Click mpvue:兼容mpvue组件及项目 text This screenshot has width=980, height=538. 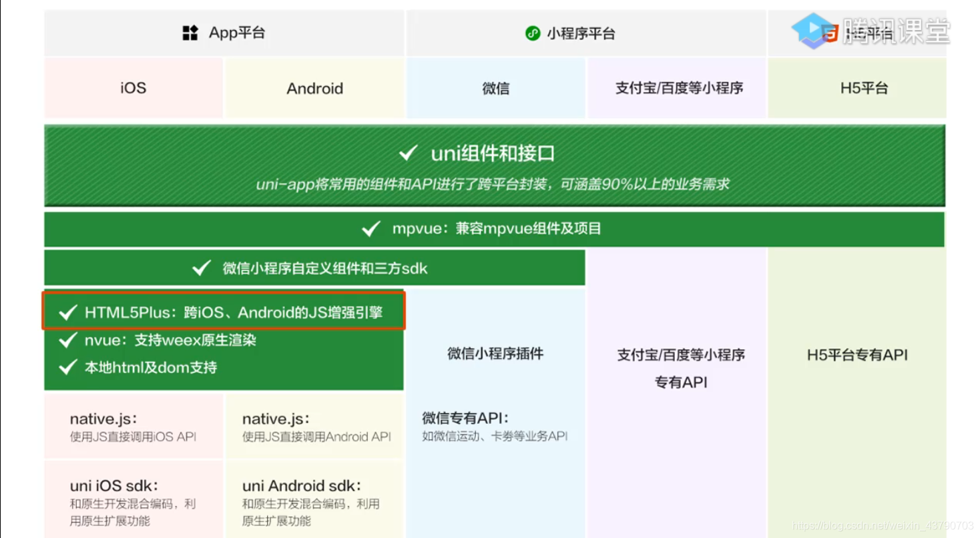click(497, 229)
